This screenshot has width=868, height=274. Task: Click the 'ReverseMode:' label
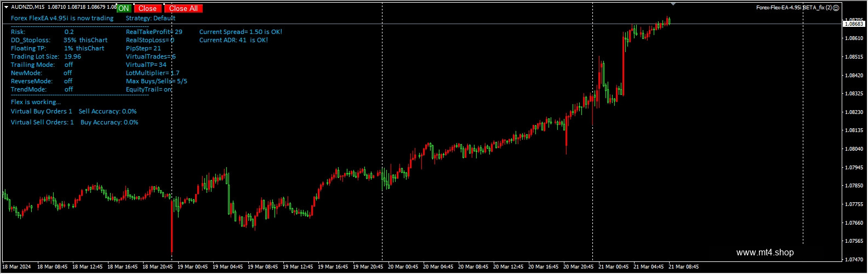pos(32,81)
